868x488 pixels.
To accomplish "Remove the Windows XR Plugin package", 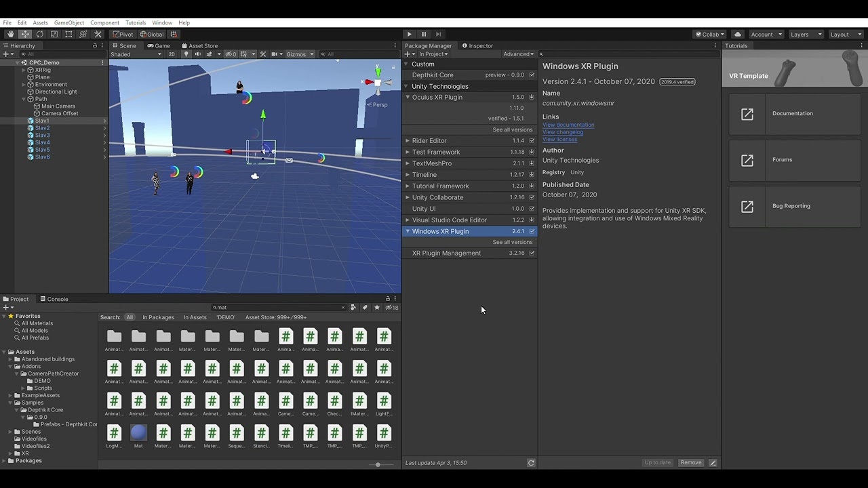I will pyautogui.click(x=691, y=463).
